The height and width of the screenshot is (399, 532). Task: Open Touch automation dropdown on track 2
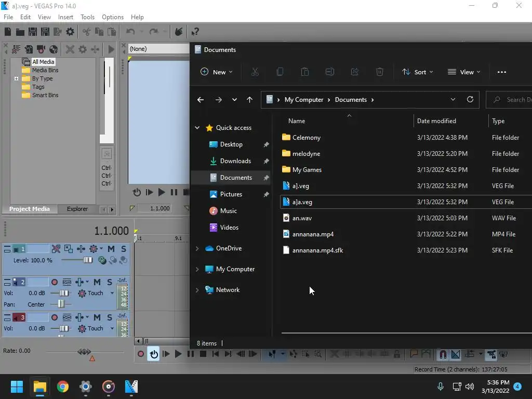pyautogui.click(x=112, y=293)
